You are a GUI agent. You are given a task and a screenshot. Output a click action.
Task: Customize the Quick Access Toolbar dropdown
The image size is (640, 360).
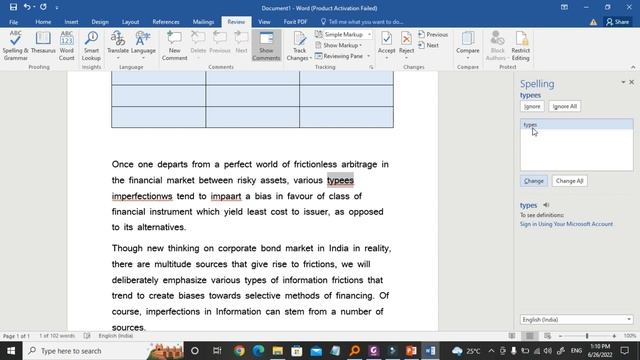click(x=57, y=7)
